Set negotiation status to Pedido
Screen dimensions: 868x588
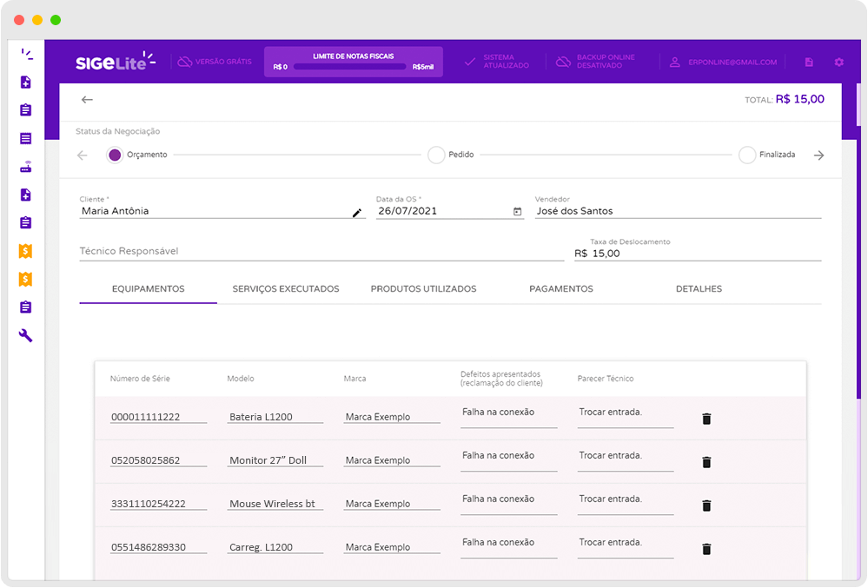click(x=436, y=155)
